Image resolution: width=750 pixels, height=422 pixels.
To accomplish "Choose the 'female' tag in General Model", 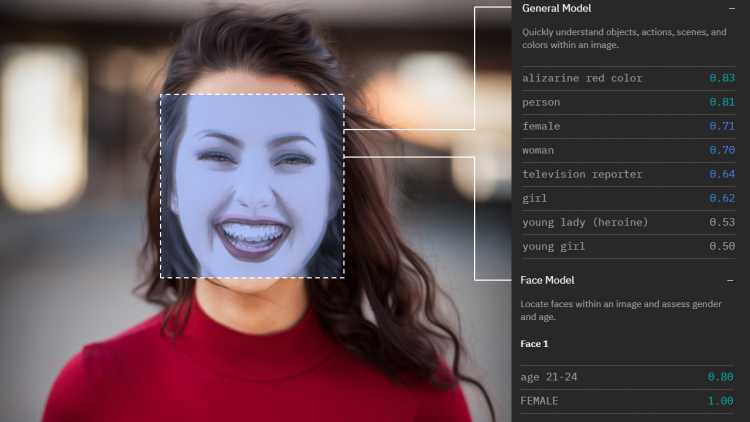I will pyautogui.click(x=541, y=126).
